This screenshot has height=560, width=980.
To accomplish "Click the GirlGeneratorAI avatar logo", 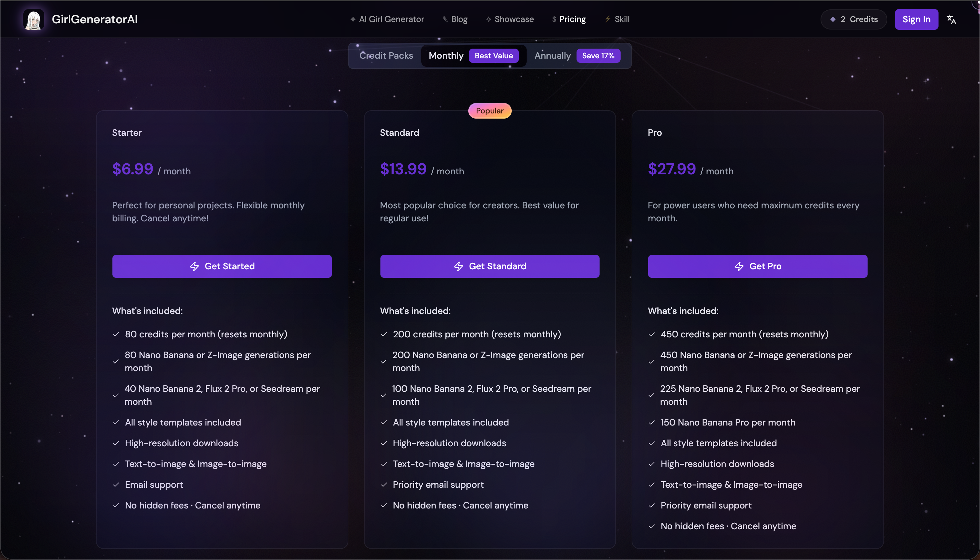I will (33, 20).
